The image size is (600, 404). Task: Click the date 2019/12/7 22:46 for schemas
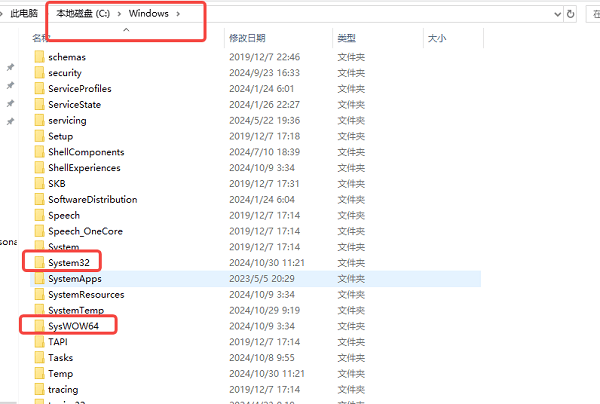click(264, 57)
